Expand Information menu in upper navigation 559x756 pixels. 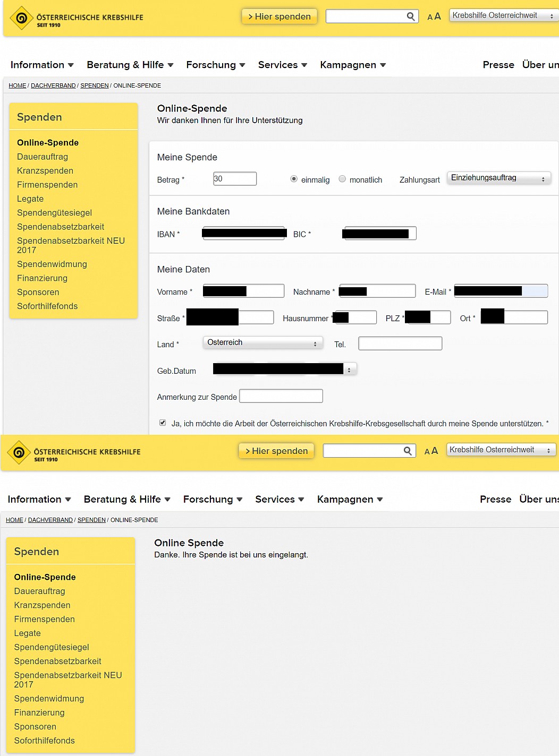pos(42,65)
